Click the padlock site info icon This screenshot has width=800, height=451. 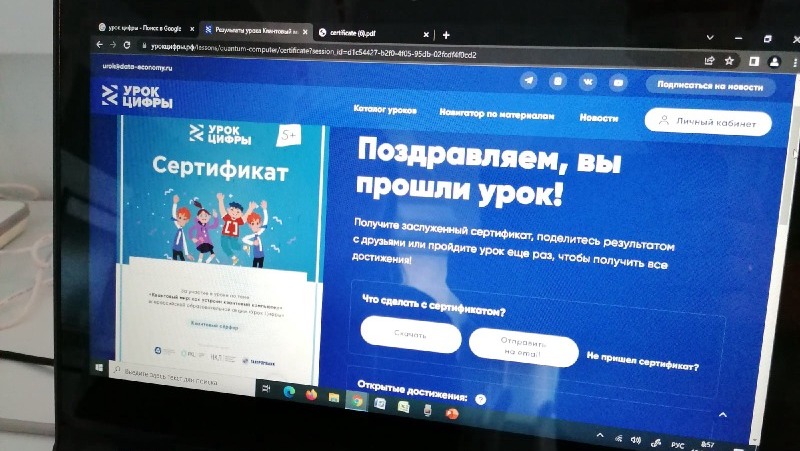(144, 46)
